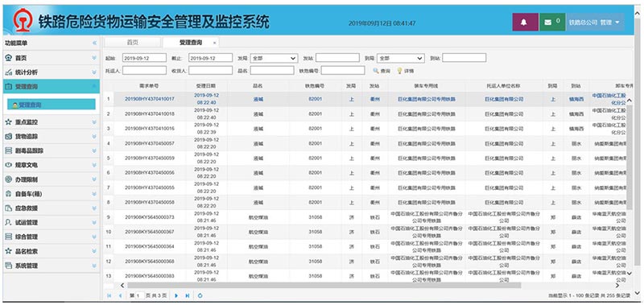Click the 应急救援 sidebar icon
The image size is (644, 305).
click(x=8, y=208)
